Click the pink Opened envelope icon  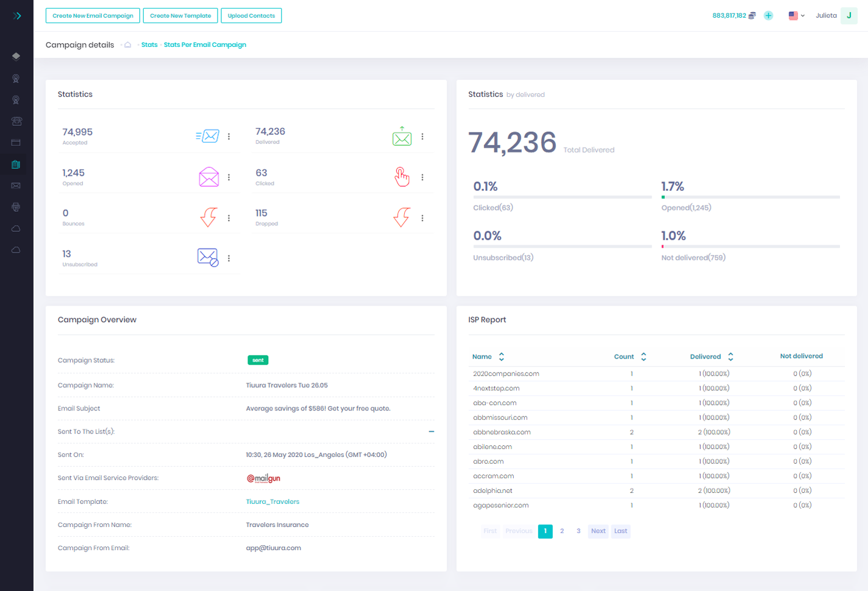pyautogui.click(x=208, y=177)
